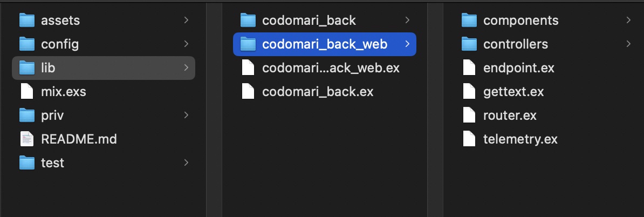Select the mix.exs file icon
This screenshot has width=644, height=217.
(26, 91)
